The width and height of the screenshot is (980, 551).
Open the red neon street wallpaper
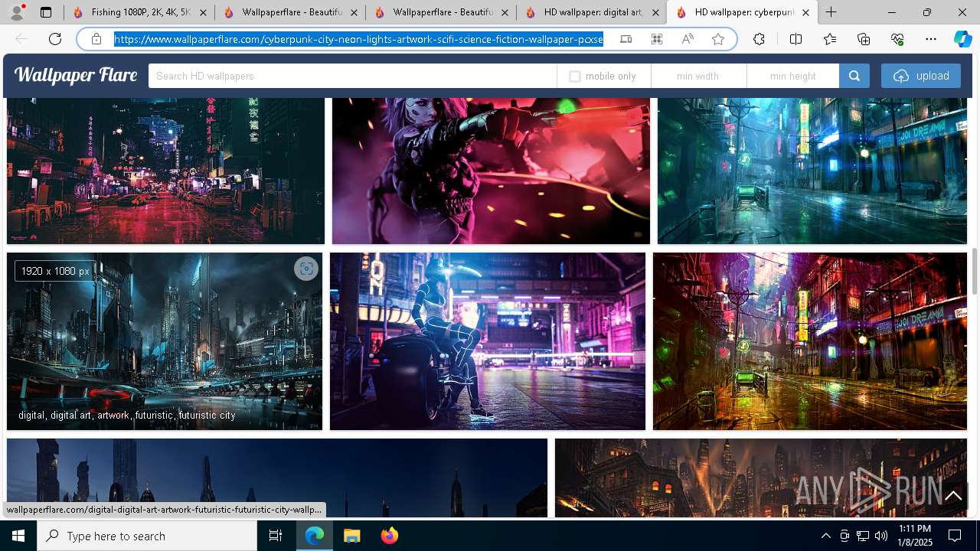(x=165, y=171)
